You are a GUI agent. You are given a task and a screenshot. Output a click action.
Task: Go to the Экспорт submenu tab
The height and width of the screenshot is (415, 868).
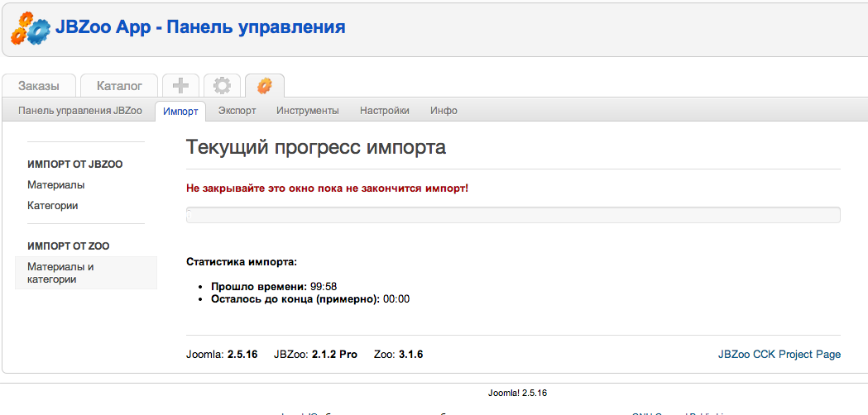point(237,111)
